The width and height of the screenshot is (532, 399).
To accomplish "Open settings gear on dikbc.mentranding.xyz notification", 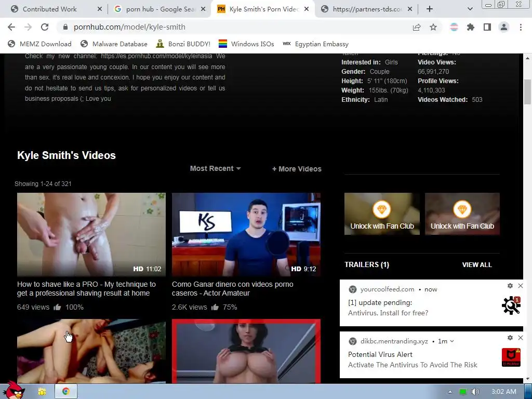I will point(510,338).
